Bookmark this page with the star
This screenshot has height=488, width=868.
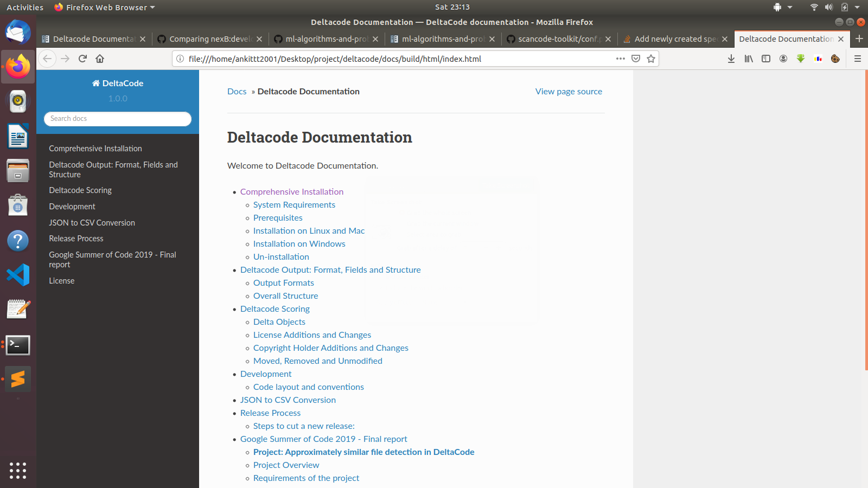[651, 59]
